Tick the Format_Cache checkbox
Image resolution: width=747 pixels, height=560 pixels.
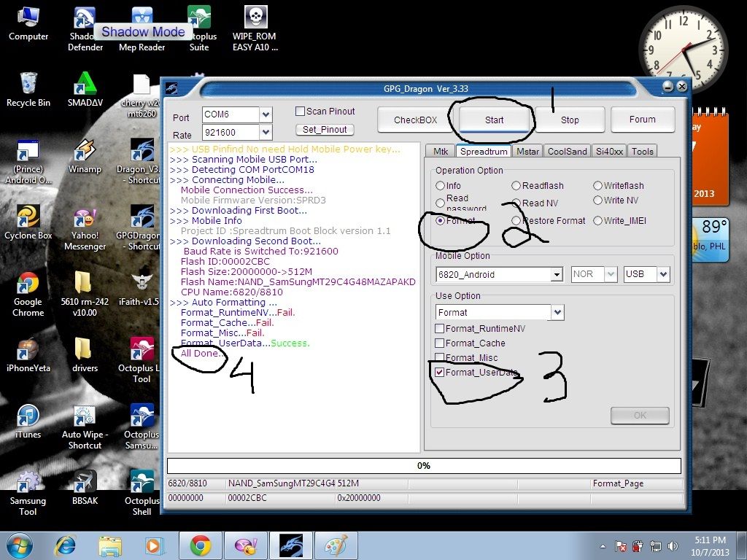(x=440, y=343)
